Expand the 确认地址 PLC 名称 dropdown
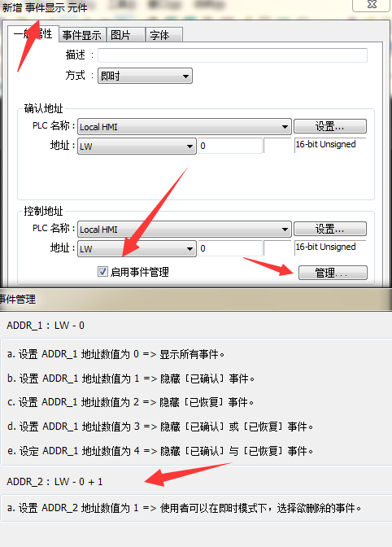 tap(185, 127)
